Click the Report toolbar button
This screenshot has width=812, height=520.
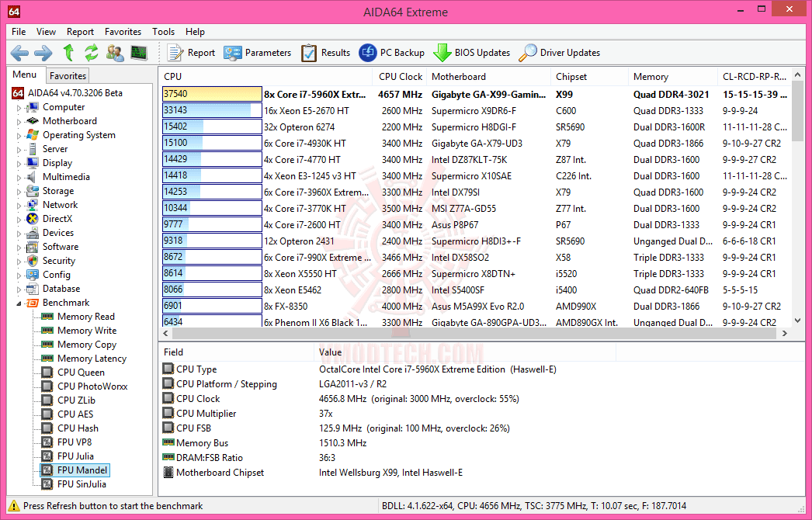point(190,53)
